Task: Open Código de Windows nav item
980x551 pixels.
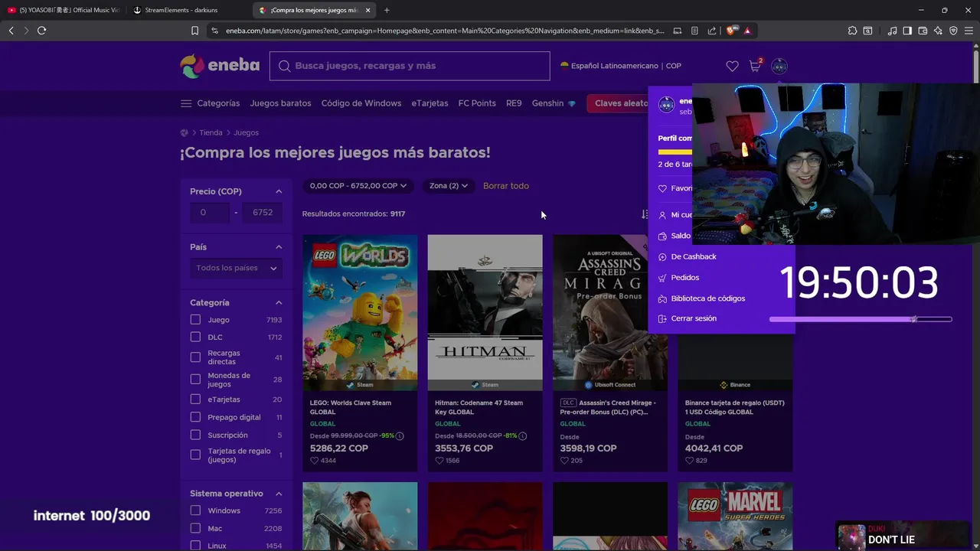Action: point(361,103)
